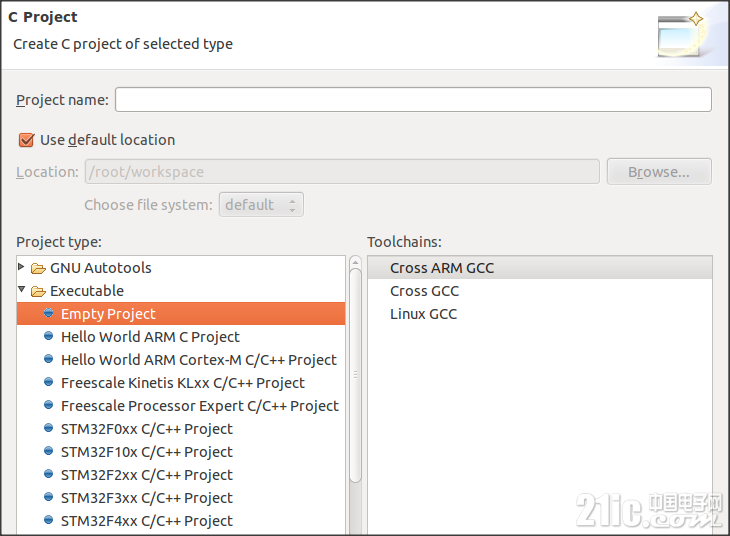Click bullet icon beside STM32F2xx project

coord(48,474)
